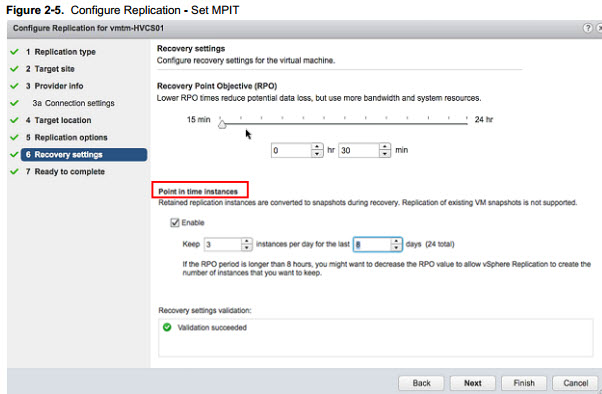Click the RPO minutes input field

359,150
